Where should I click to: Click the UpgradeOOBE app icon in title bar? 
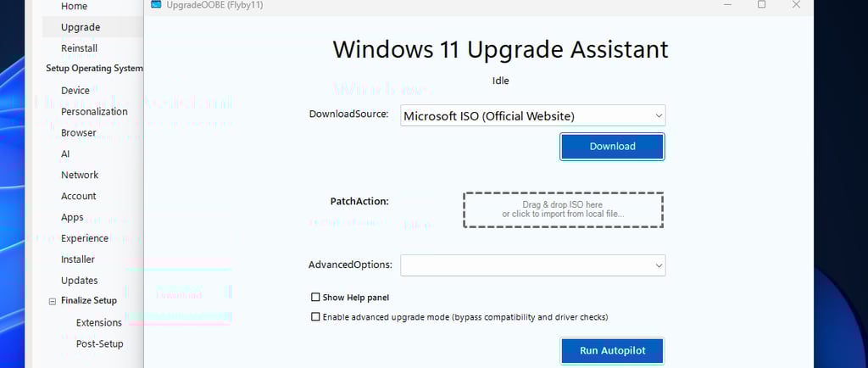156,4
